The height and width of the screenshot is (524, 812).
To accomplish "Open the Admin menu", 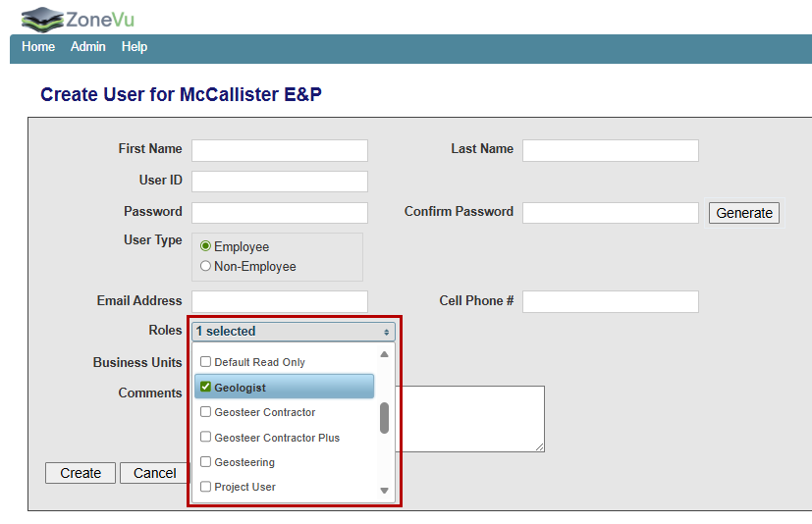I will coord(88,46).
